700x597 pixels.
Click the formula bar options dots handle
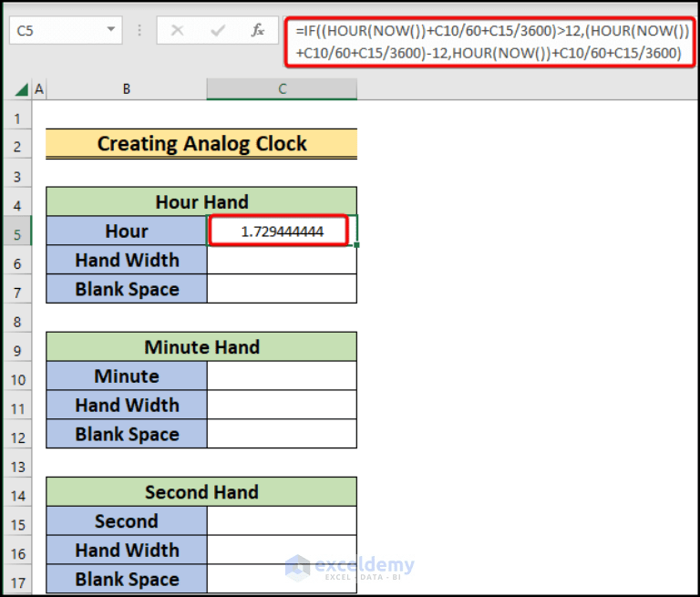139,30
